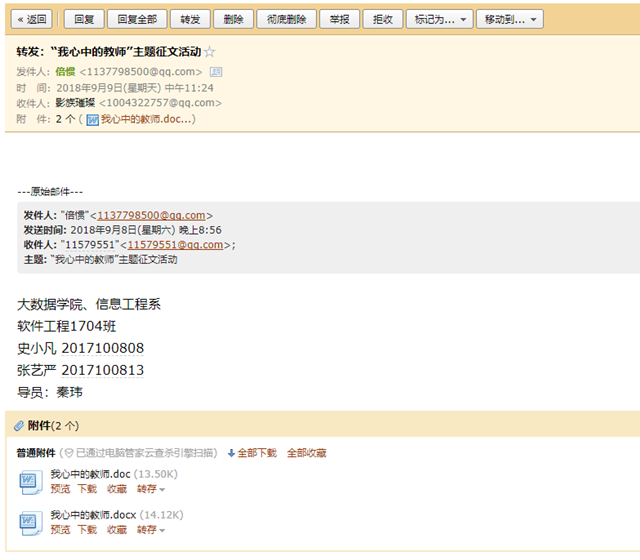Screen dimensions: 640x560
Task: Report the email with 举报
Action: pyautogui.click(x=340, y=19)
